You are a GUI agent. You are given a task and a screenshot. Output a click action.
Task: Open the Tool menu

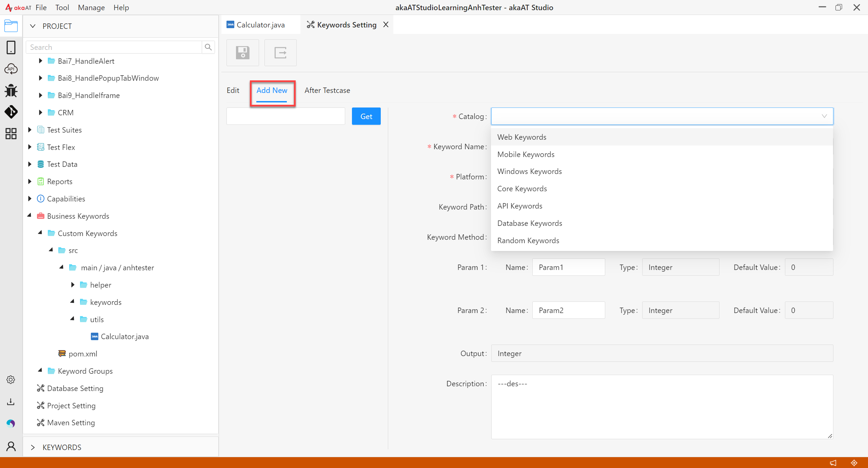(62, 7)
